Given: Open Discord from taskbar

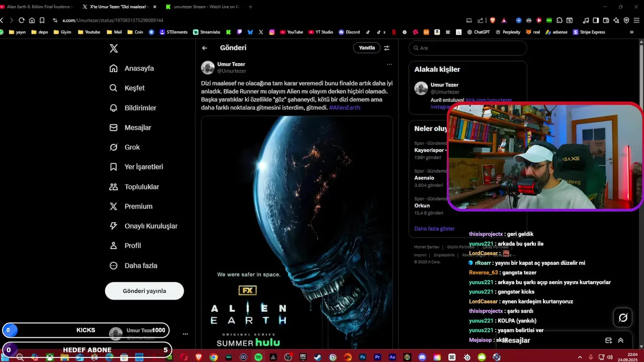Looking at the screenshot, I should tap(422, 357).
